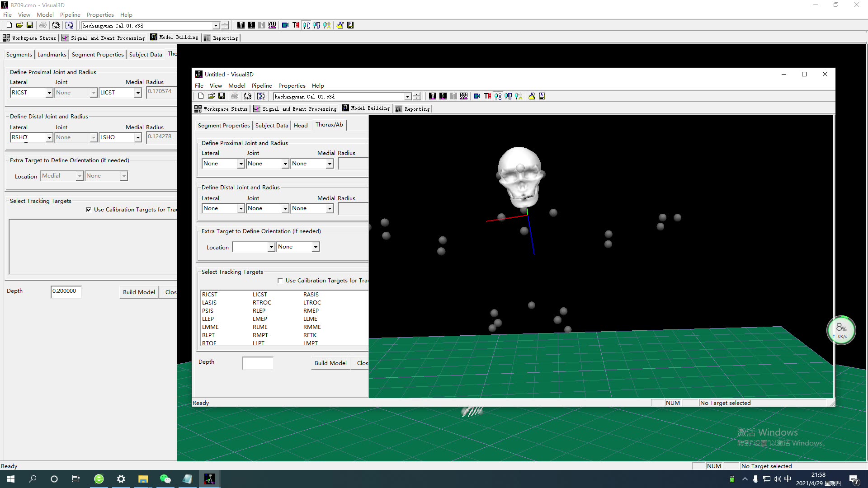Image resolution: width=868 pixels, height=488 pixels.
Task: Uncheck Use Calibration Targets in left BZ09 panel
Action: click(89, 210)
